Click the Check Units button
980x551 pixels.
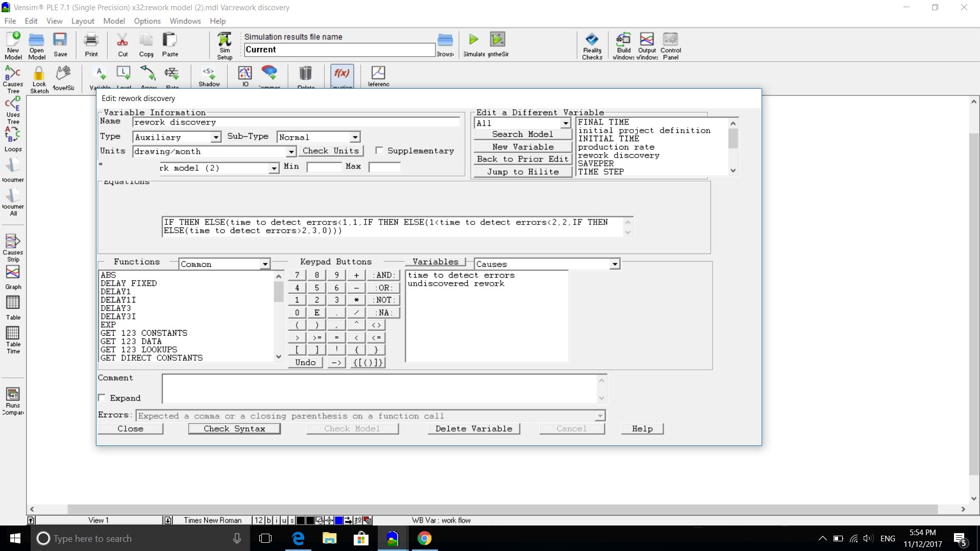click(x=331, y=151)
